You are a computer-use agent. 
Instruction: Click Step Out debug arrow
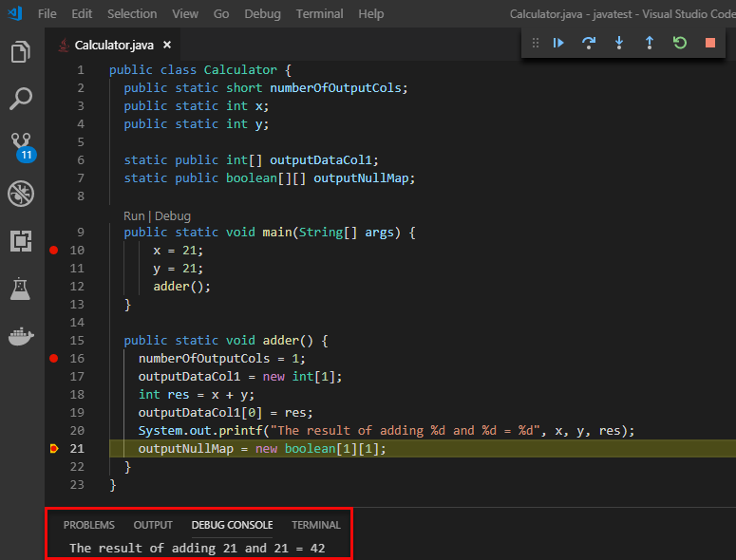click(x=650, y=43)
